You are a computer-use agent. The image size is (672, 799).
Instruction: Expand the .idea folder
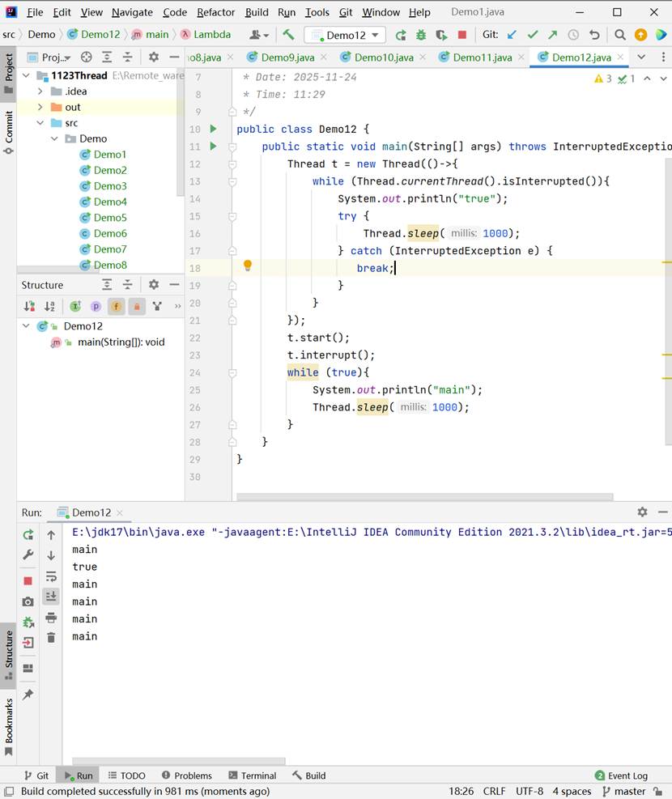pos(40,91)
